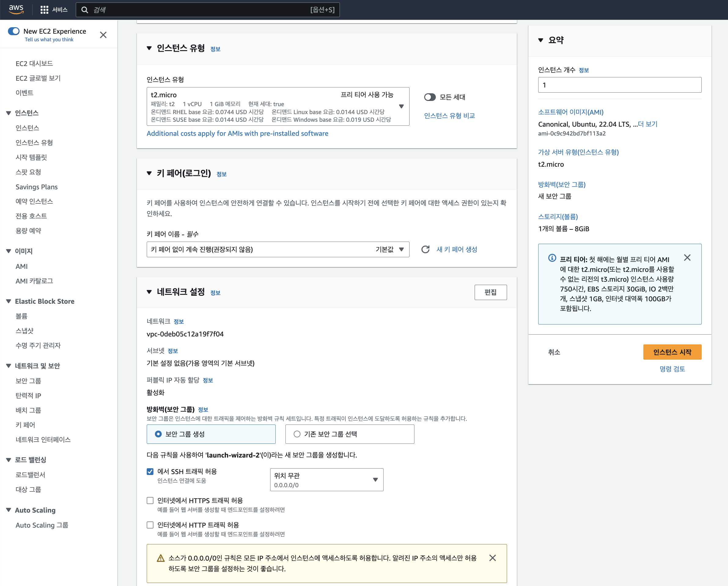Image resolution: width=728 pixels, height=586 pixels.
Task: Dismiss the free tier info box
Action: pyautogui.click(x=687, y=258)
